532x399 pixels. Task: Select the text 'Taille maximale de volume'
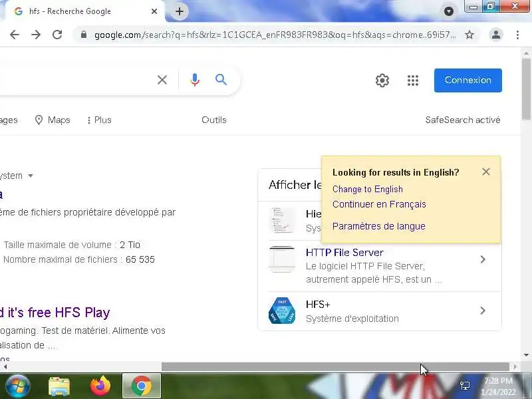click(x=58, y=245)
